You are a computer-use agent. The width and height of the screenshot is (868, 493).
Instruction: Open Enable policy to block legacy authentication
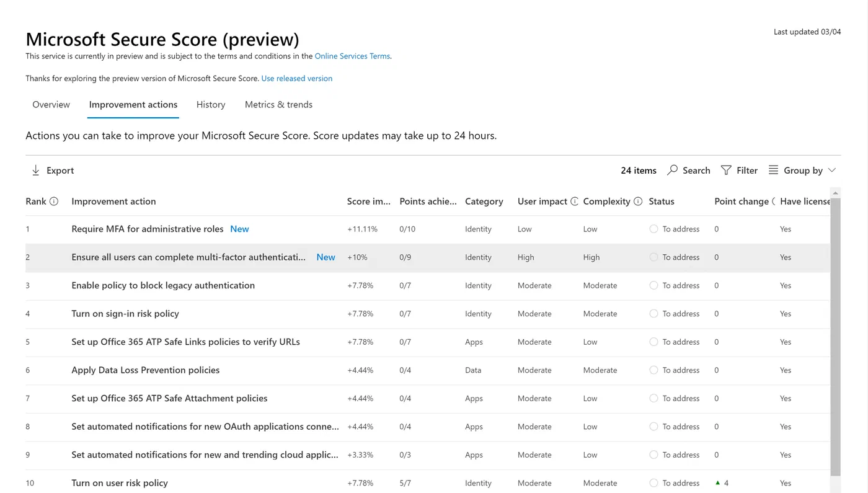click(x=163, y=285)
